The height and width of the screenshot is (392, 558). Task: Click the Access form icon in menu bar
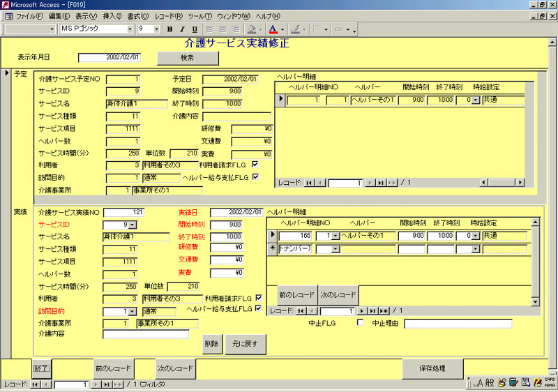pos(8,16)
